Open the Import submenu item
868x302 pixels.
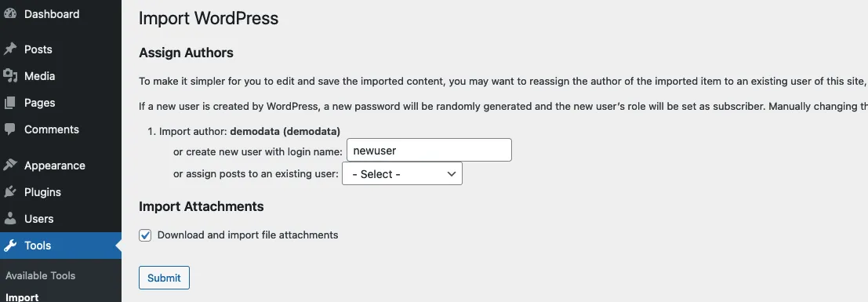22,297
